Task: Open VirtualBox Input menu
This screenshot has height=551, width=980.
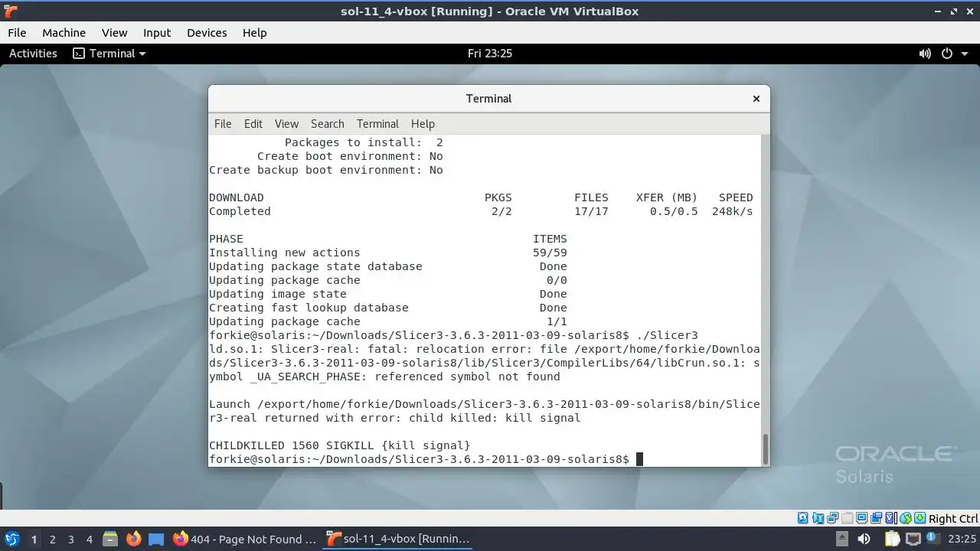Action: (157, 33)
